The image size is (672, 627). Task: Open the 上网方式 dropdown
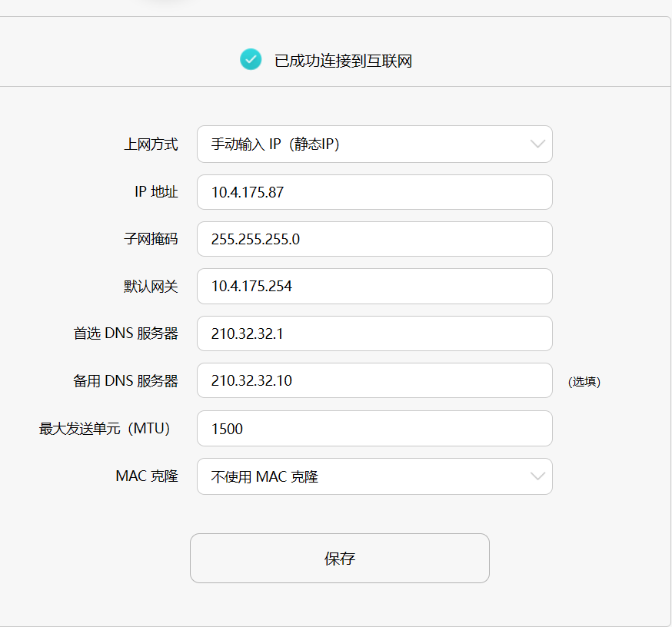pos(374,144)
